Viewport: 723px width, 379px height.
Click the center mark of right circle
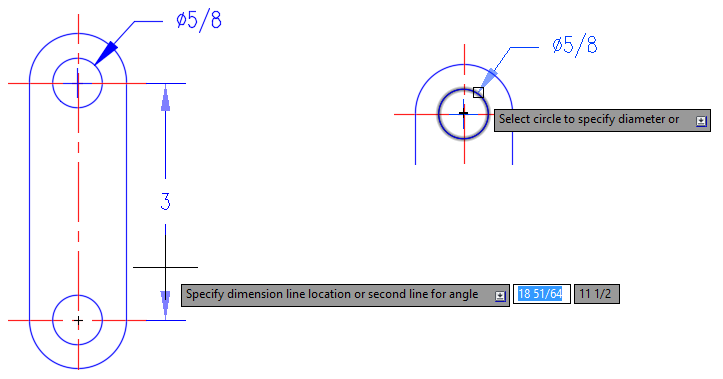click(464, 114)
